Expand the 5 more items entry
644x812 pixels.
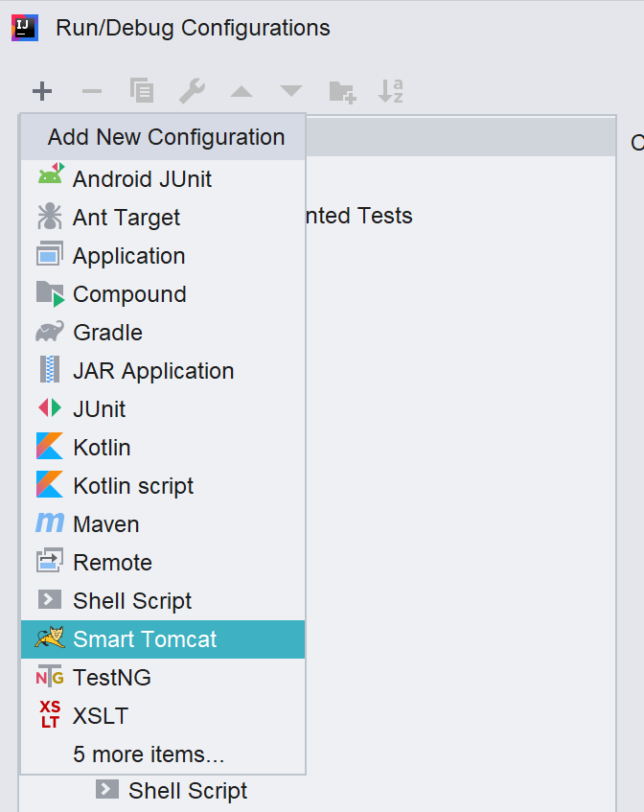163,754
